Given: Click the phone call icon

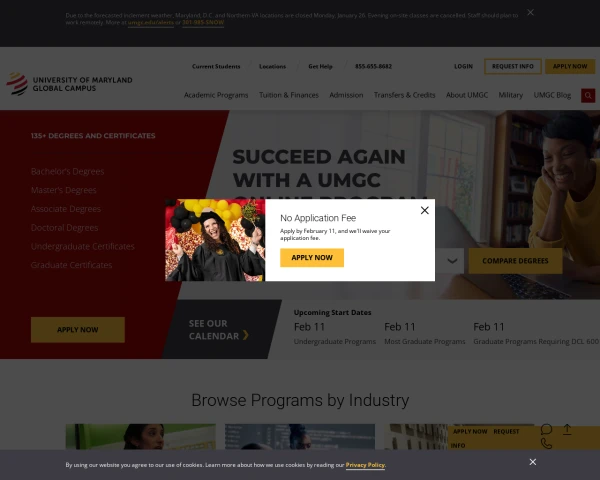Looking at the screenshot, I should (x=546, y=444).
